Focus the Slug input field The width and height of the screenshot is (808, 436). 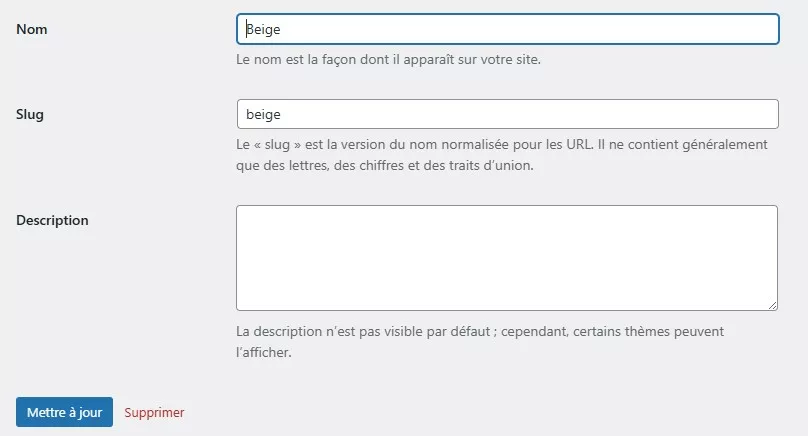point(507,114)
